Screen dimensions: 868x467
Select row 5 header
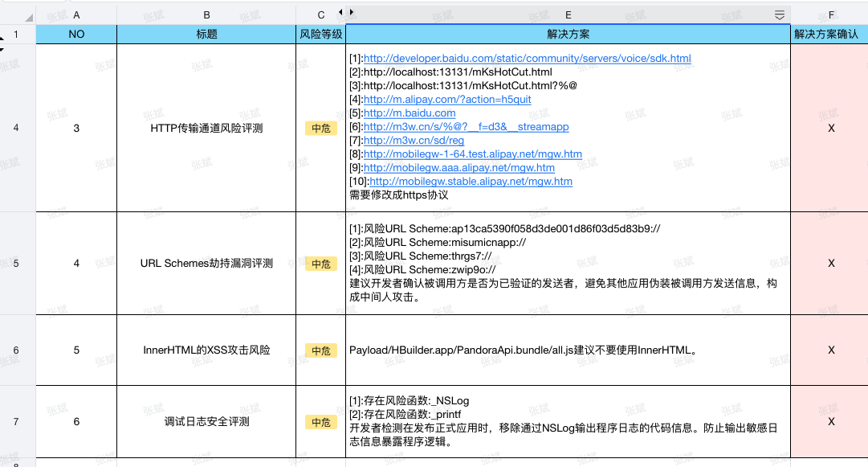tap(17, 263)
